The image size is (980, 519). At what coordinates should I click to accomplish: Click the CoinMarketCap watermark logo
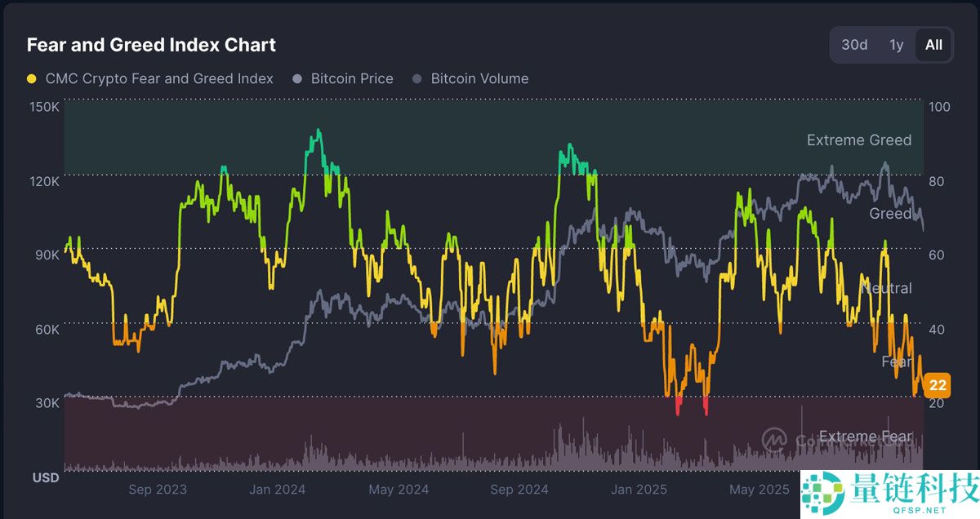click(x=774, y=439)
